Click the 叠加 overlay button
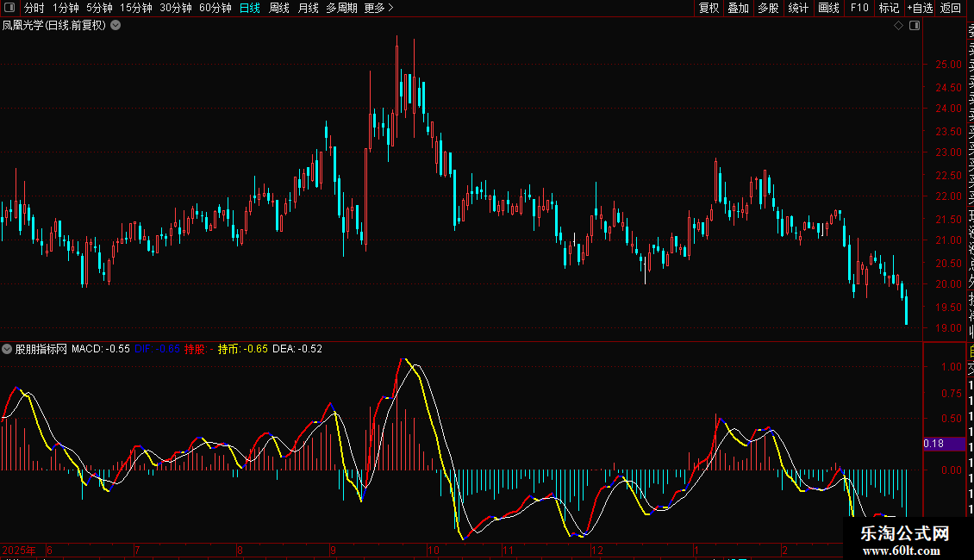This screenshot has width=974, height=560. coord(739,8)
